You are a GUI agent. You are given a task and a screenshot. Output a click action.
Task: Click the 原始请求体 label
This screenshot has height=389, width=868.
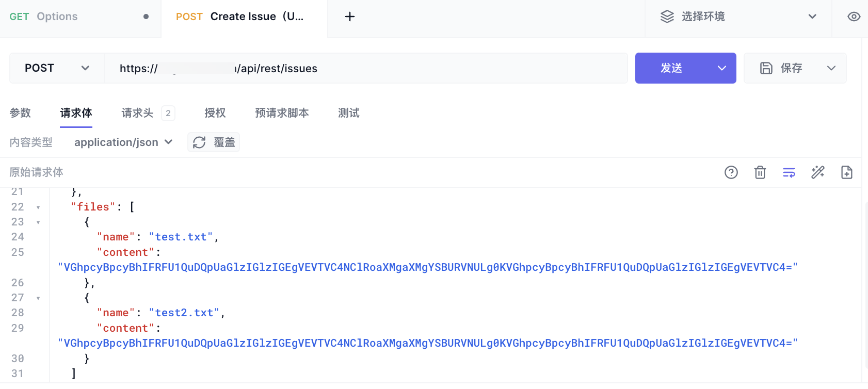point(36,172)
